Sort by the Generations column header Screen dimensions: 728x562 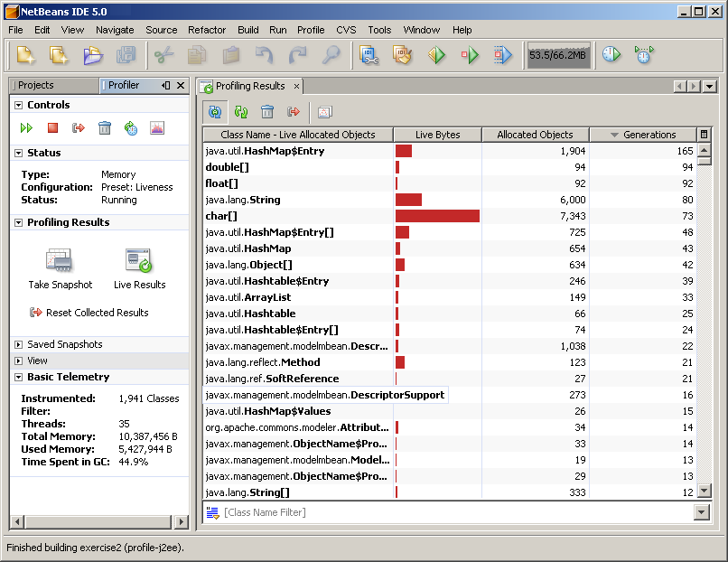coord(643,135)
